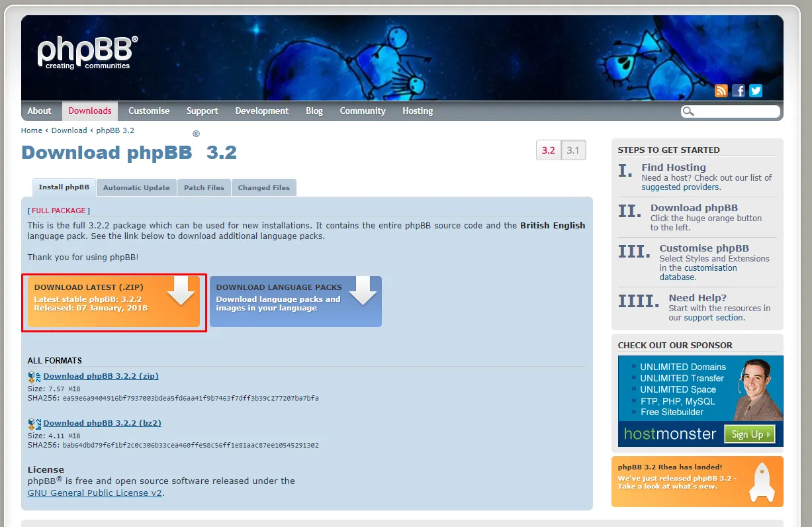
Task: Open the Twitter icon in header
Action: click(756, 91)
